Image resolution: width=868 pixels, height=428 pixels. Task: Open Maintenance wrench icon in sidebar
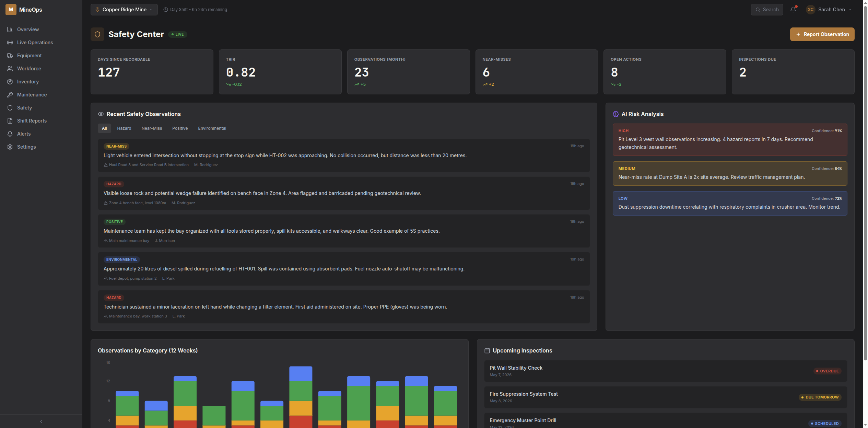click(10, 95)
